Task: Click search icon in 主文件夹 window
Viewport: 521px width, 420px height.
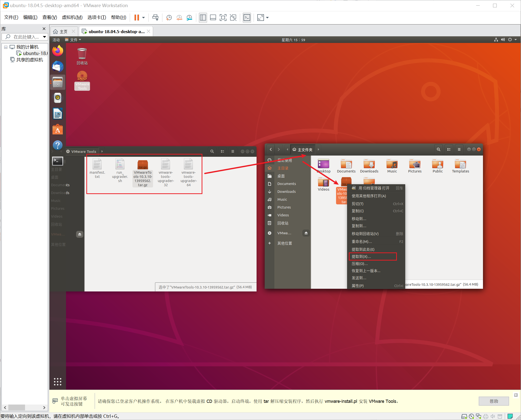Action: (x=439, y=149)
